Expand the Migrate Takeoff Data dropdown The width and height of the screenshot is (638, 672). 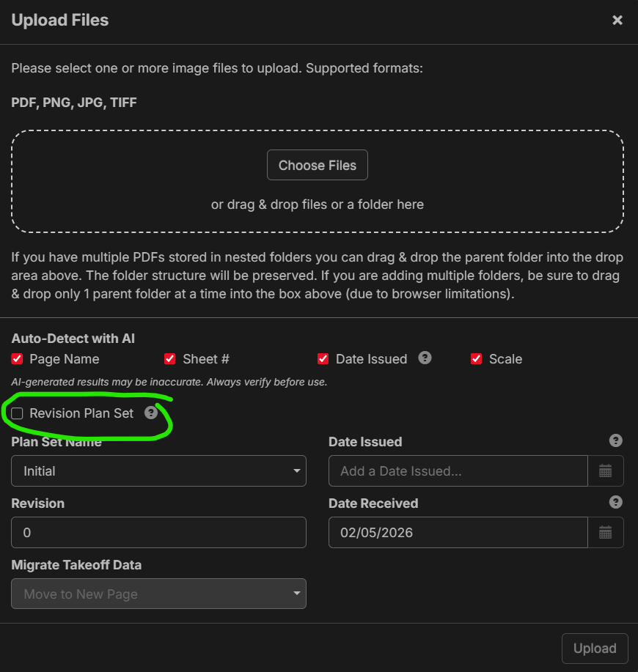click(x=158, y=594)
